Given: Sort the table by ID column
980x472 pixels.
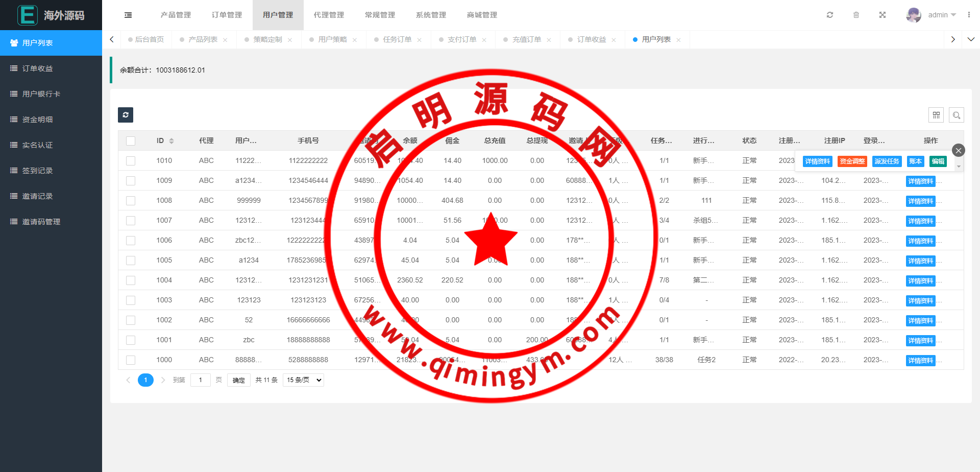Looking at the screenshot, I should (x=171, y=141).
